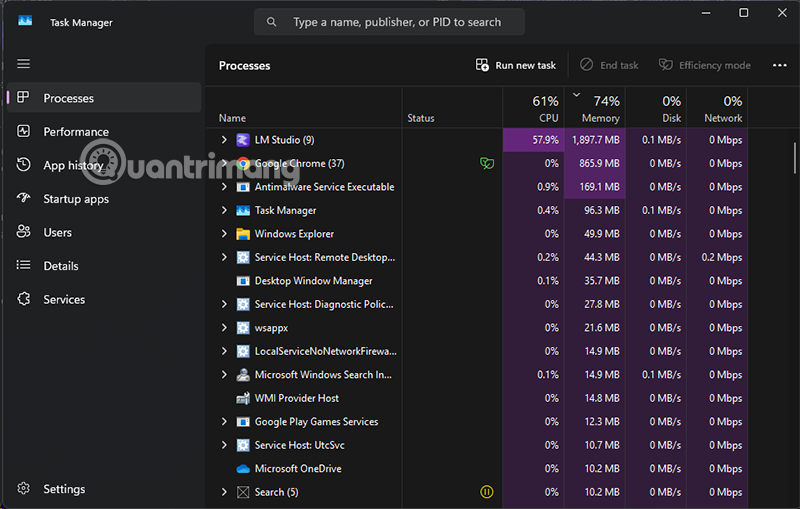This screenshot has width=800, height=509.
Task: Sort processes by Status column
Action: pyautogui.click(x=453, y=108)
